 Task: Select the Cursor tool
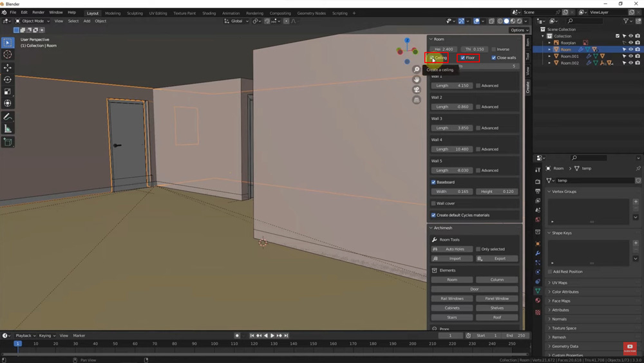point(7,54)
